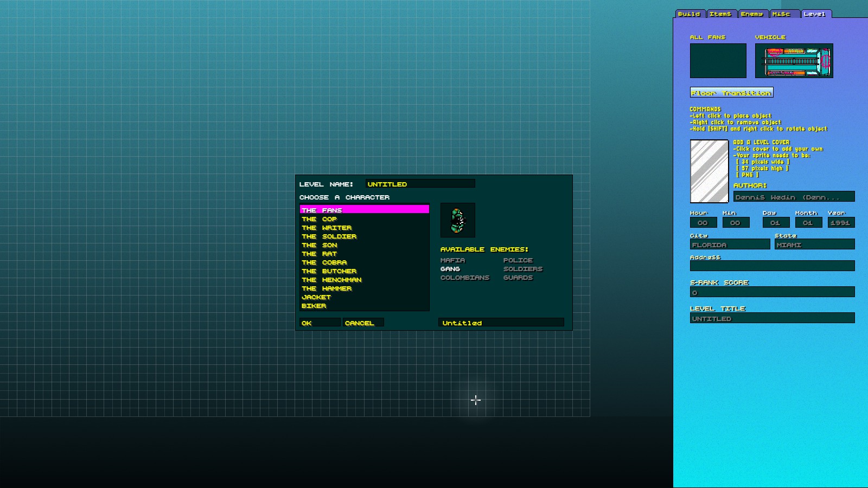Toggle the Mafia enemy option
868x488 pixels.
(452, 260)
